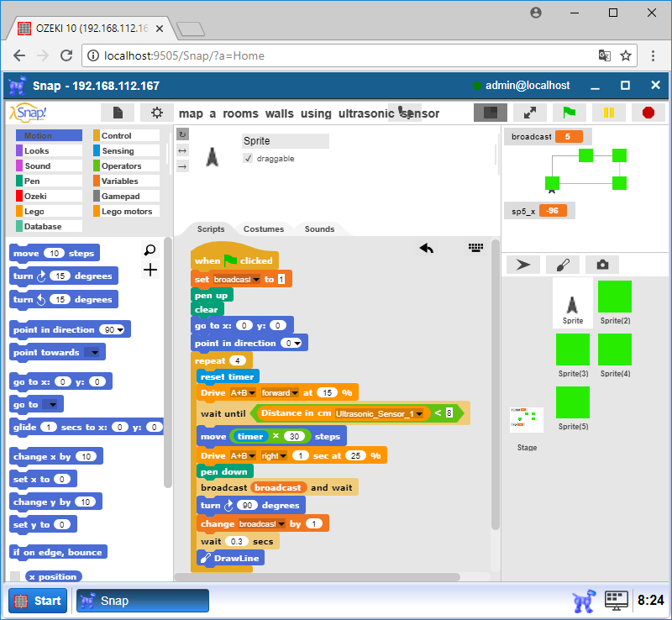
Task: Open the project file menu icon
Action: pyautogui.click(x=118, y=113)
